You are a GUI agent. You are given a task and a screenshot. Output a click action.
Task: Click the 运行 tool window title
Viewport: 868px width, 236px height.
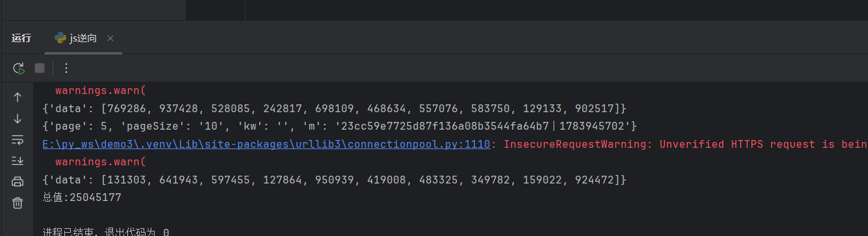(x=21, y=38)
